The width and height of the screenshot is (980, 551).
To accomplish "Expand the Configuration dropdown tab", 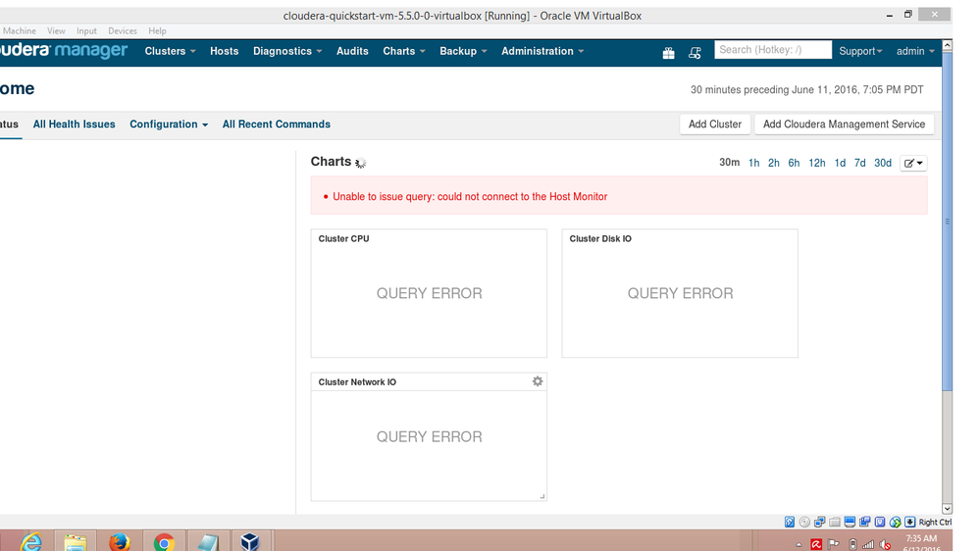I will (x=169, y=125).
